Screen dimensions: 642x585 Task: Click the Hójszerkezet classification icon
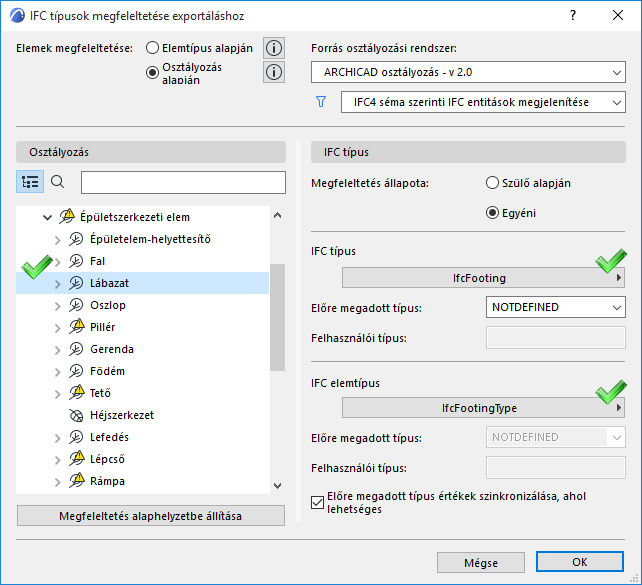(76, 415)
